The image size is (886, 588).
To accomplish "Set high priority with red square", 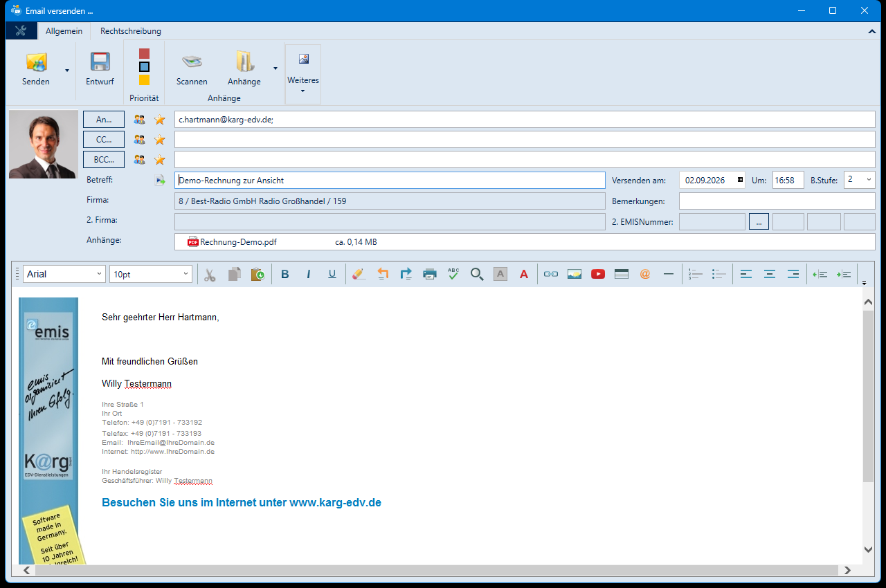I will coord(144,53).
